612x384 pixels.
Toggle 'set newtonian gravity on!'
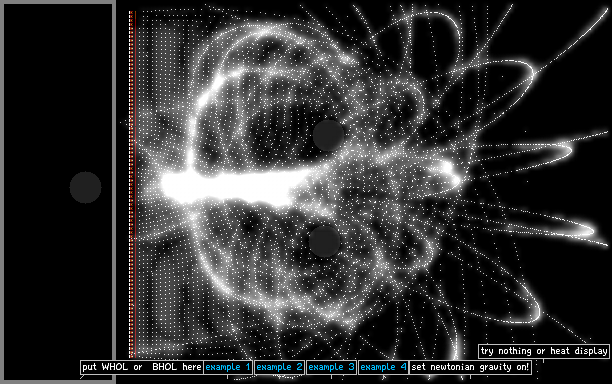point(470,367)
